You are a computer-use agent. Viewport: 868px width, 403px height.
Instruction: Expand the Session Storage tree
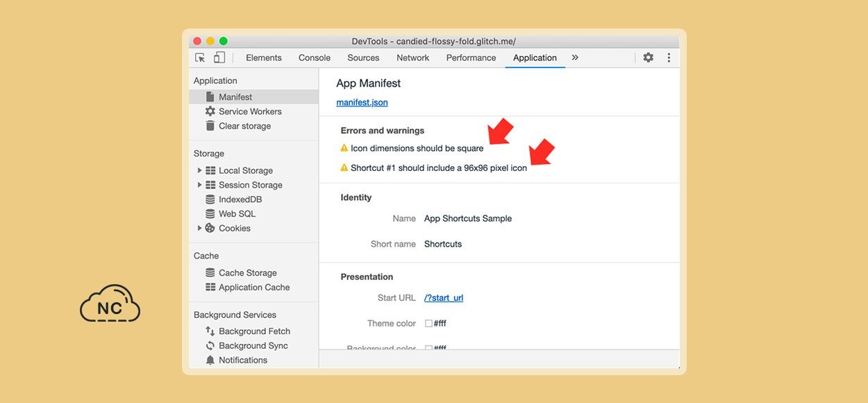pyautogui.click(x=199, y=185)
